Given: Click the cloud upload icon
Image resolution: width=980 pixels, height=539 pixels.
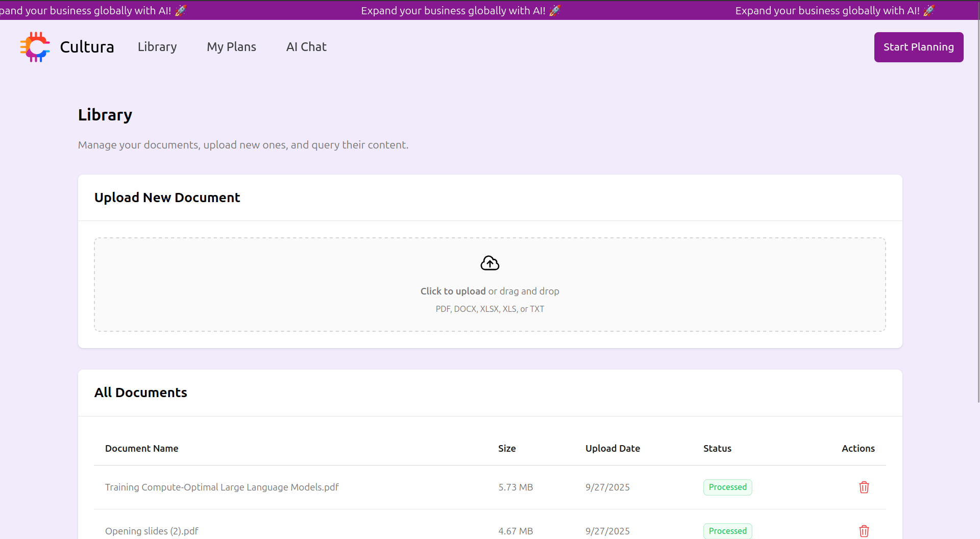Looking at the screenshot, I should (x=490, y=263).
